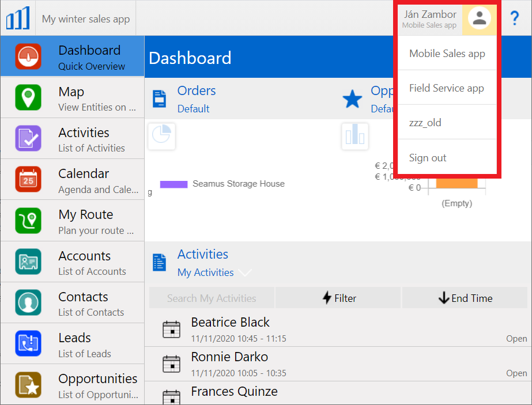Open the Opportunities list in sidebar
This screenshot has height=405, width=532.
(x=97, y=385)
